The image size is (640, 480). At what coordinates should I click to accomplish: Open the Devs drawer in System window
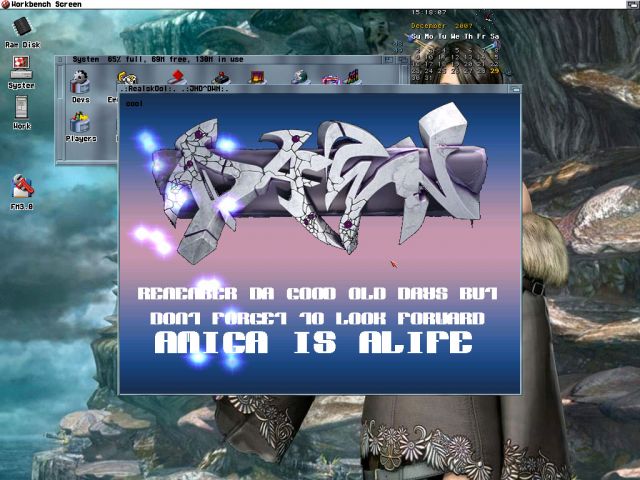coord(80,86)
